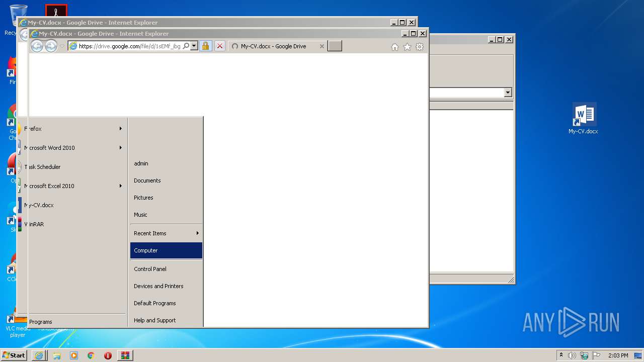Open Favorites star icon

click(407, 47)
